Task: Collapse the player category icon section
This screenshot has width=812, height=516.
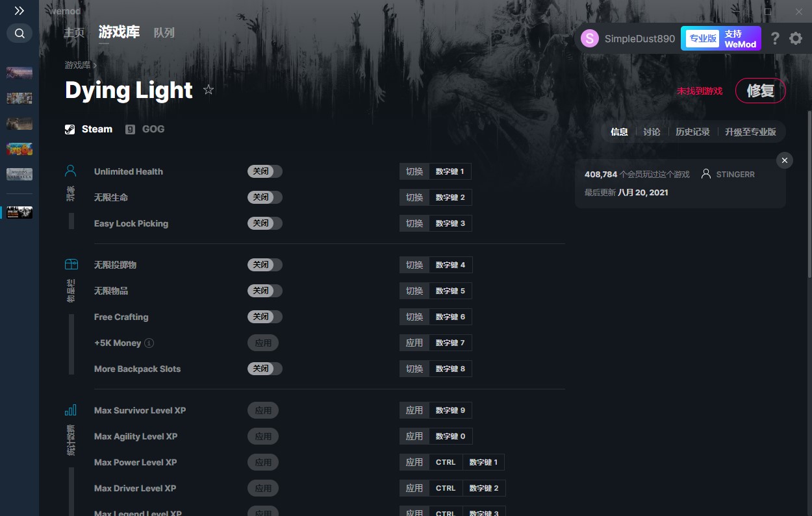Action: (71, 171)
